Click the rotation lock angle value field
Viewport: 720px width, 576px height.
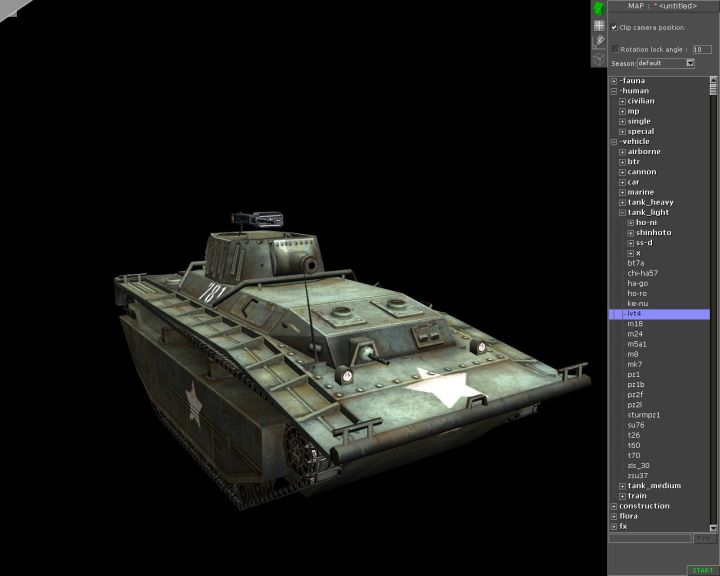[x=701, y=48]
